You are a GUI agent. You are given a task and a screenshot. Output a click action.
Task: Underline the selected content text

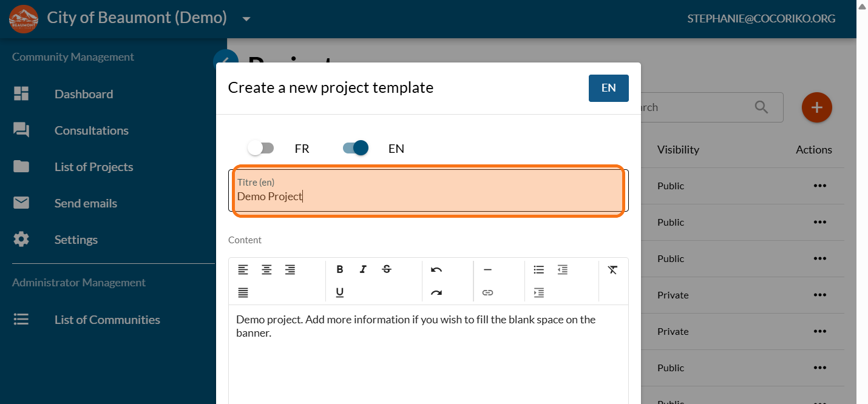click(x=340, y=293)
